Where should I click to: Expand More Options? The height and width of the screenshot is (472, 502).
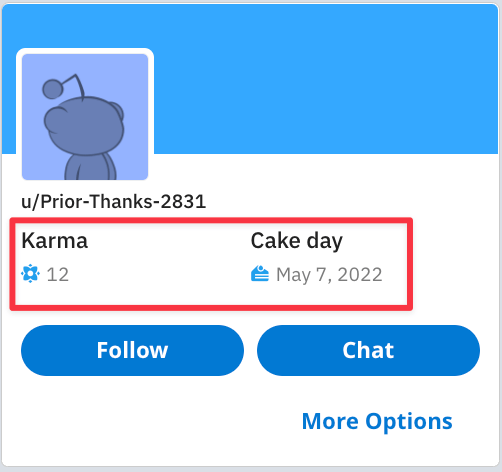click(377, 422)
